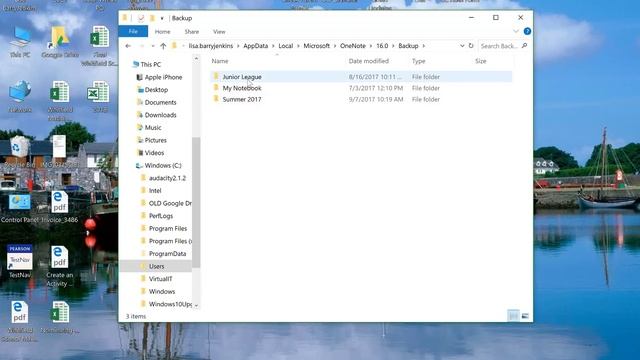Select TestNav desktop shortcut

point(20,262)
